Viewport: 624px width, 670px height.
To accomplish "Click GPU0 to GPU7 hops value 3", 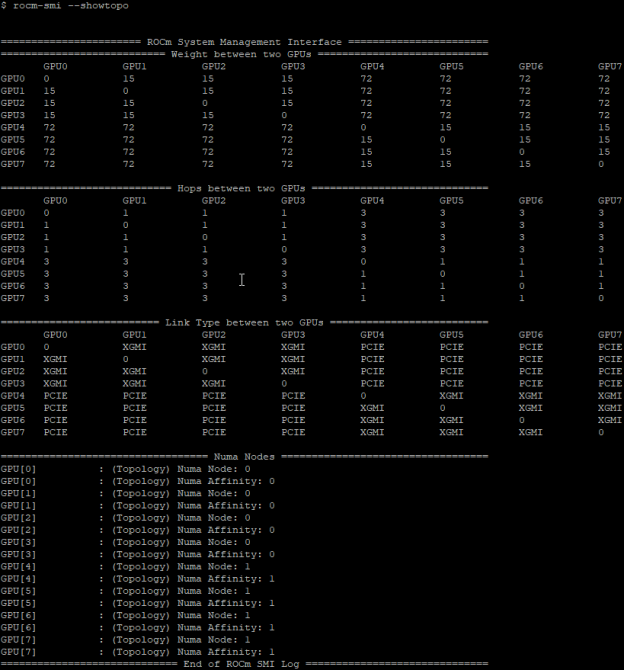I will (602, 212).
